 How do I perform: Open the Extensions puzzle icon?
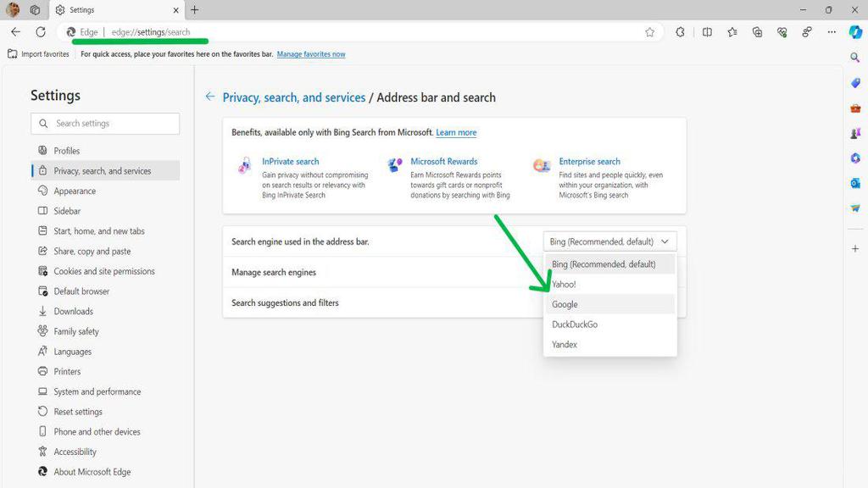680,32
